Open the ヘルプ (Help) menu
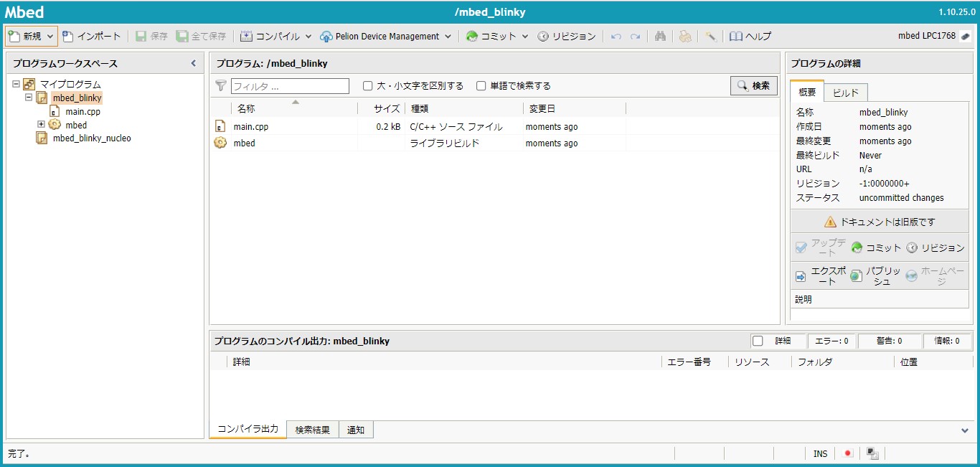Viewport: 980px width, 467px height. click(x=750, y=36)
